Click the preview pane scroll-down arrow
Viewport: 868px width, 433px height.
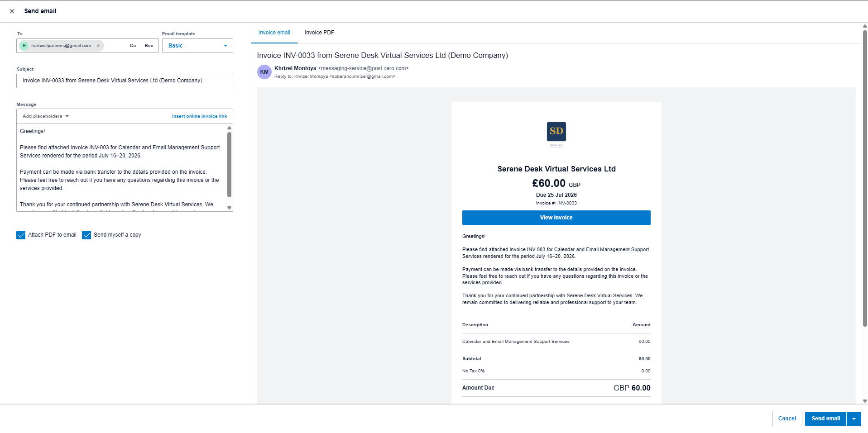(x=865, y=401)
